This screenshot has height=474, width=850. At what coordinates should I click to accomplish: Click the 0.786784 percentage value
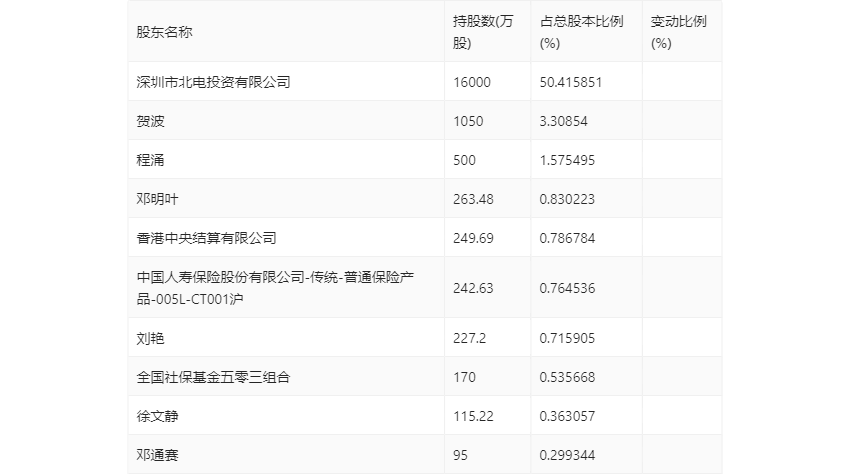[567, 238]
